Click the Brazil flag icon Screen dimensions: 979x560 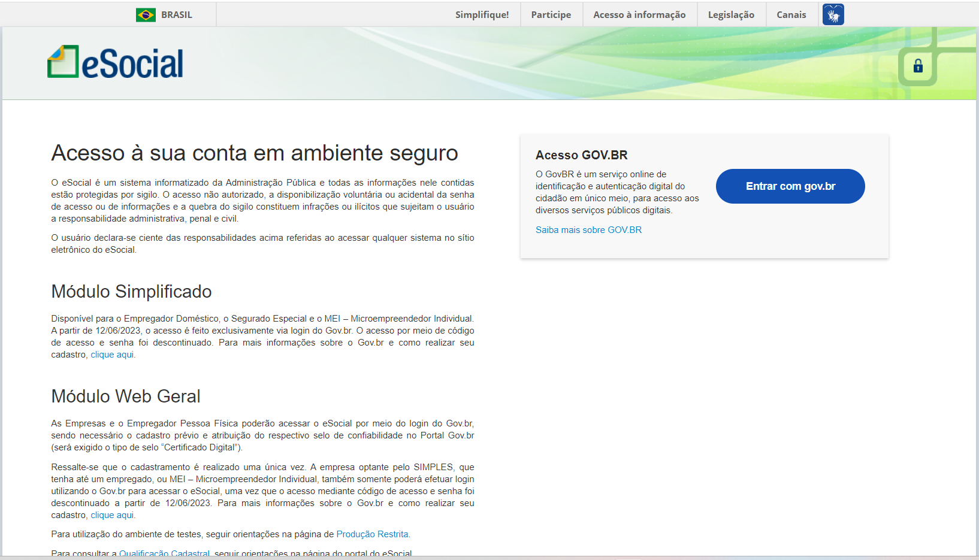(146, 15)
